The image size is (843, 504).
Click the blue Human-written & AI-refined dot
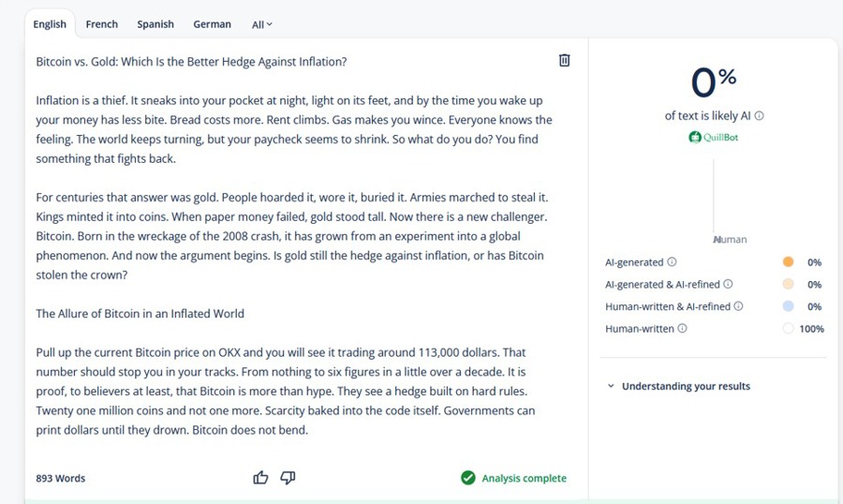coord(788,306)
